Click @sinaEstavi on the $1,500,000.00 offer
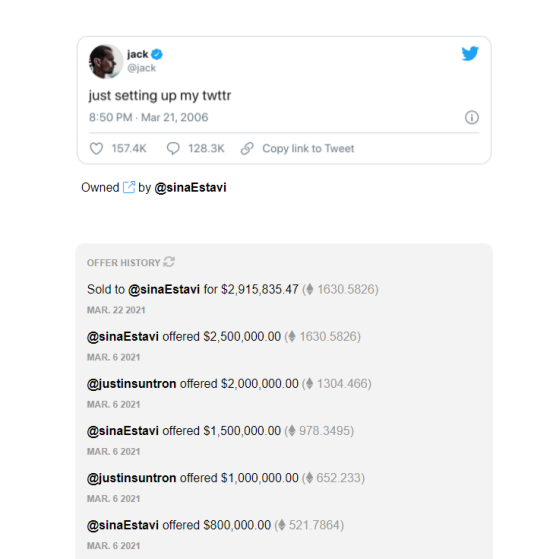This screenshot has height=559, width=554. tap(123, 431)
